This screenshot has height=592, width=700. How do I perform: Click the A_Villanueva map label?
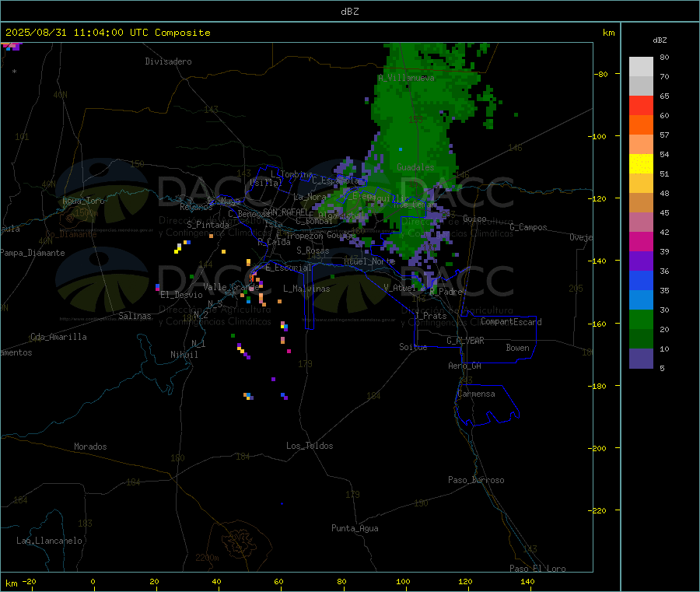click(x=406, y=78)
